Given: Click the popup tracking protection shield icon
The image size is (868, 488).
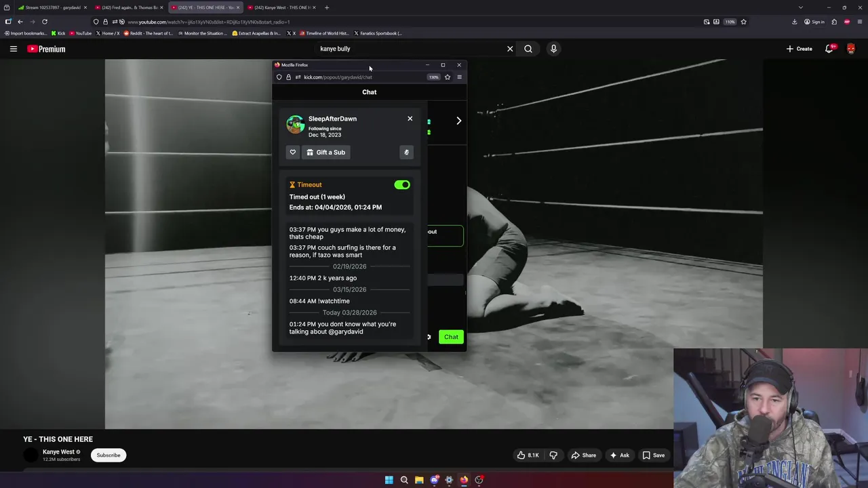Looking at the screenshot, I should [x=279, y=77].
